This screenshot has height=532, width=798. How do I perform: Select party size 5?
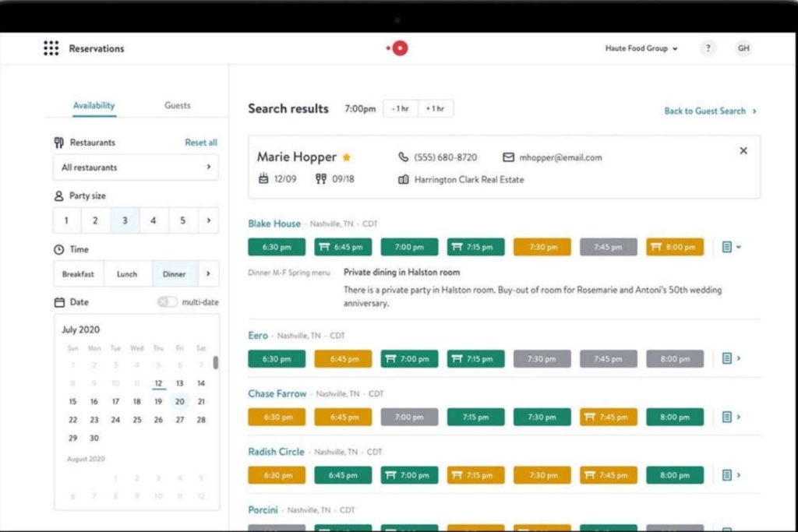pyautogui.click(x=182, y=220)
